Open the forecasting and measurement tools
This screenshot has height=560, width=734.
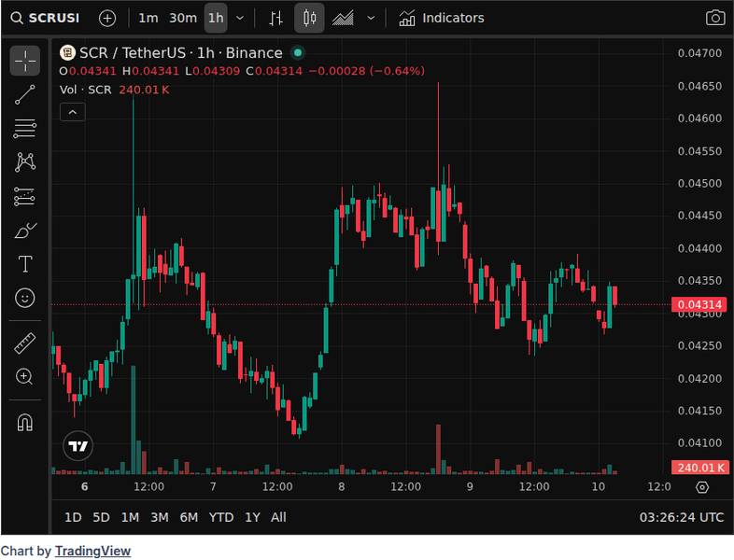pyautogui.click(x=25, y=197)
